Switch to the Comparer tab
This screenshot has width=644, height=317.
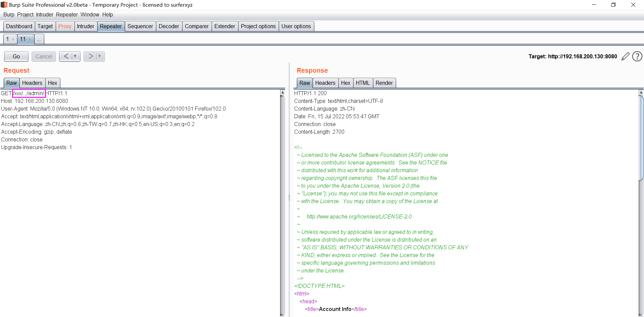[197, 26]
